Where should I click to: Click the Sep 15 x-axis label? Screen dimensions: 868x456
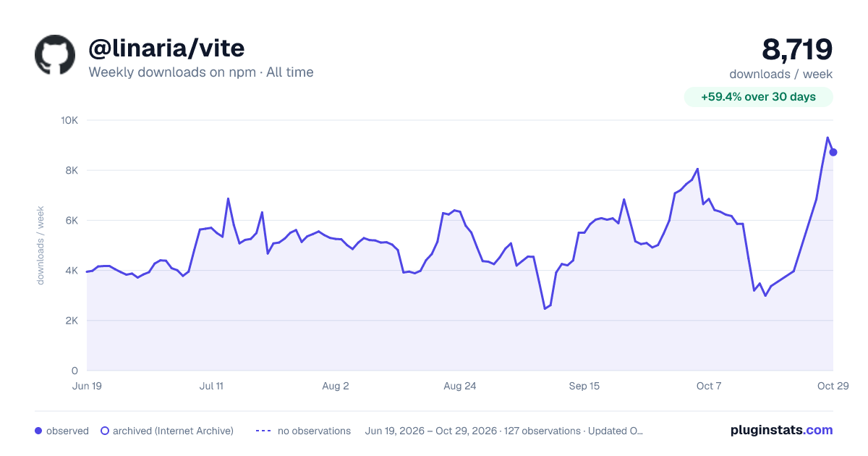click(x=584, y=387)
